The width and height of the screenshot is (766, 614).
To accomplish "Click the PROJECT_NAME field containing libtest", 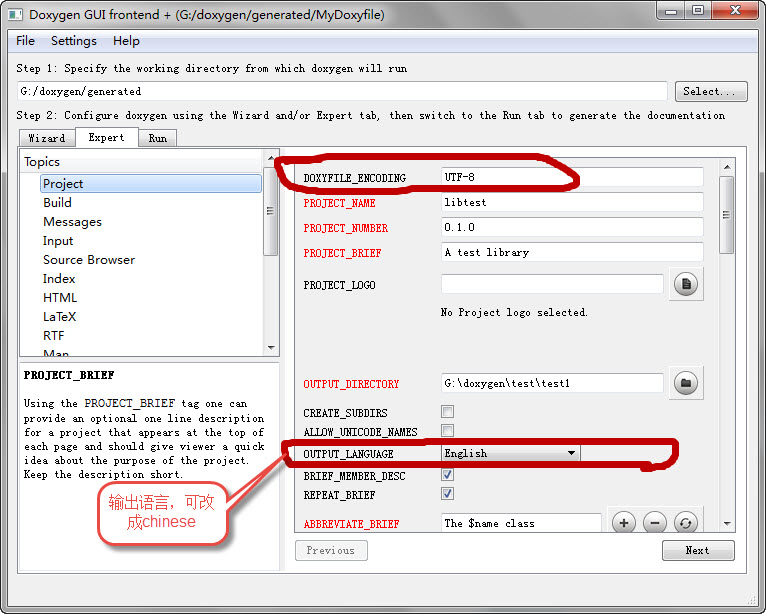I will coord(572,202).
